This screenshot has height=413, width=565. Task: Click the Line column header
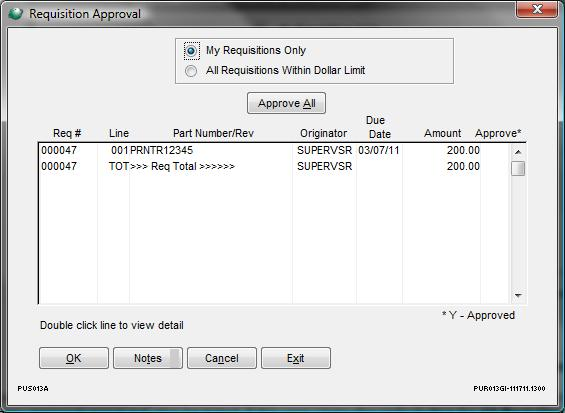pos(119,133)
